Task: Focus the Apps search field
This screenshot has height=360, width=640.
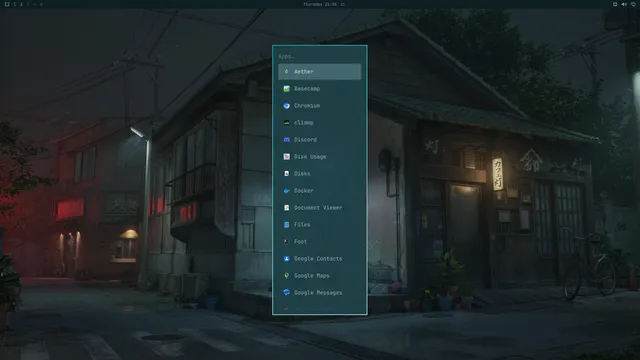Action: 320,56
